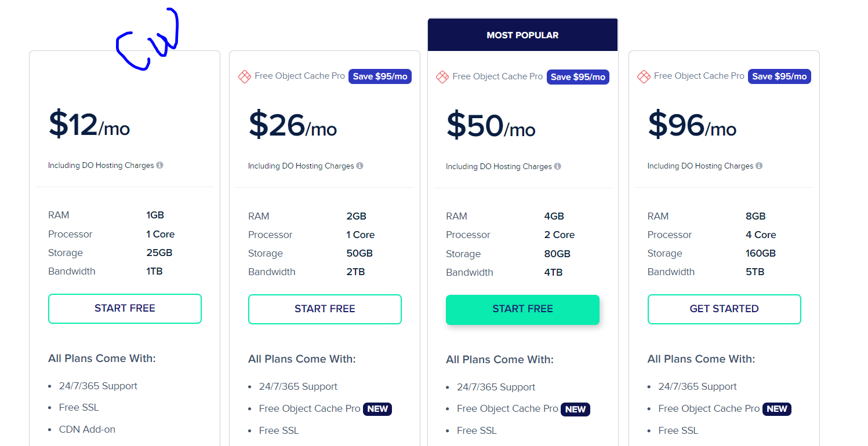The width and height of the screenshot is (868, 446).
Task: Click the MOST POPULAR banner
Action: click(x=522, y=35)
